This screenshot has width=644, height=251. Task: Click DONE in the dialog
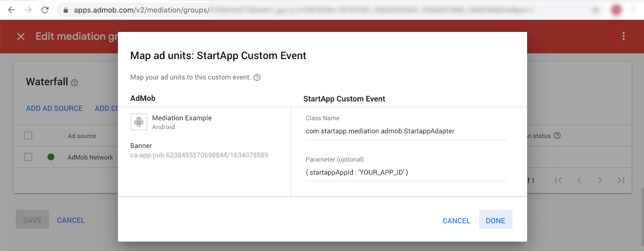(495, 221)
